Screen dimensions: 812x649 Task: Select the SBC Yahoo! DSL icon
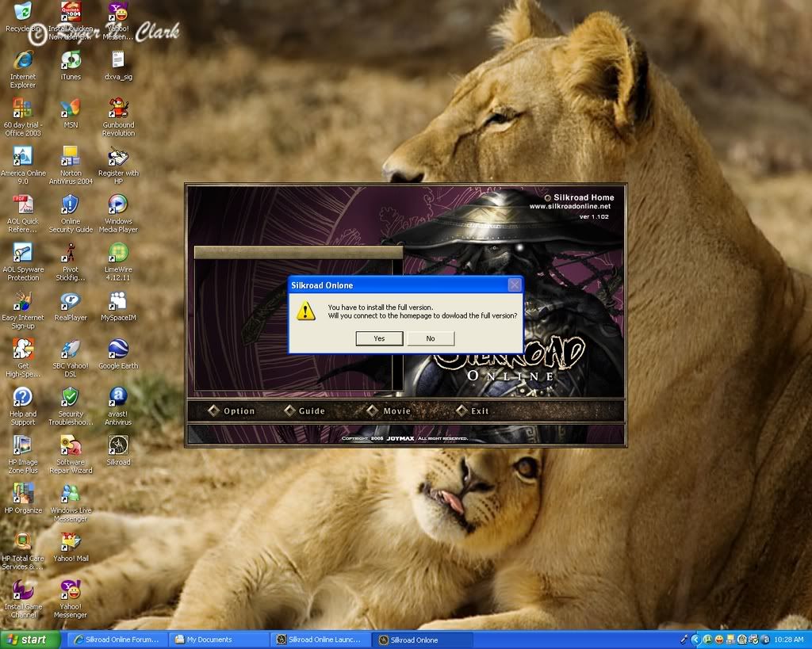71,358
